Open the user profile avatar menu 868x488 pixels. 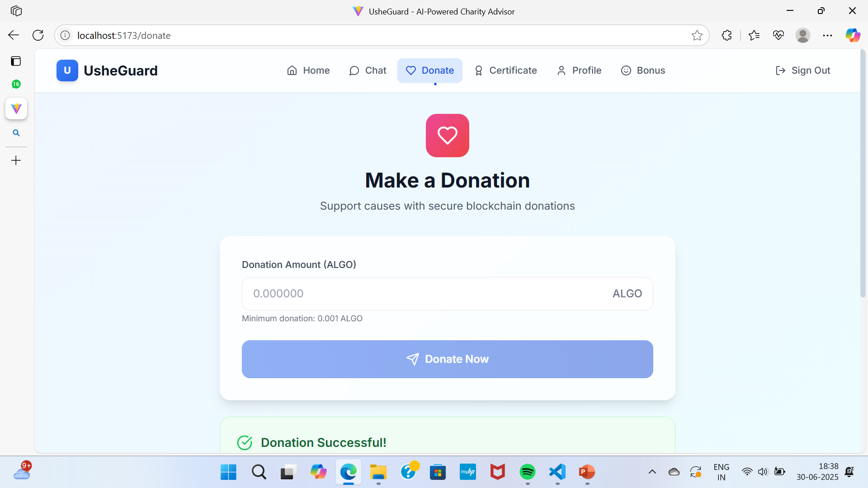point(802,35)
